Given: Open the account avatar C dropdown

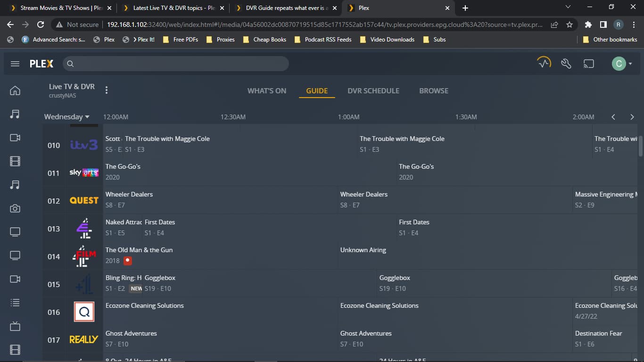Looking at the screenshot, I should point(622,64).
